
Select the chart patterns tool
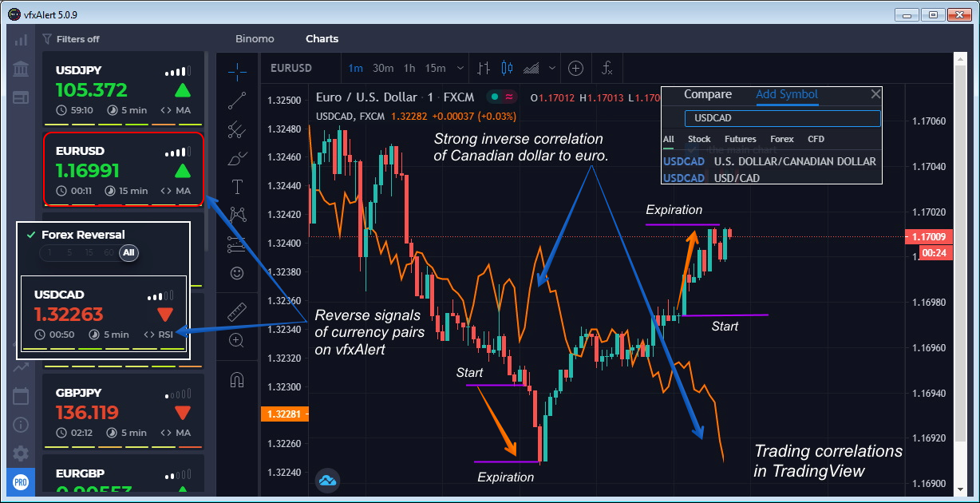point(237,215)
